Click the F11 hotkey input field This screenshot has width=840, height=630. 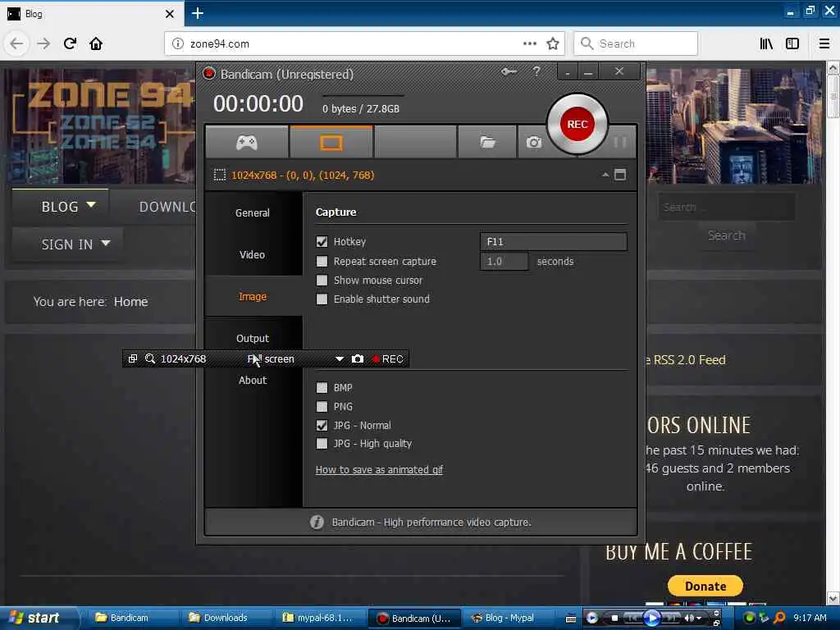pos(554,242)
